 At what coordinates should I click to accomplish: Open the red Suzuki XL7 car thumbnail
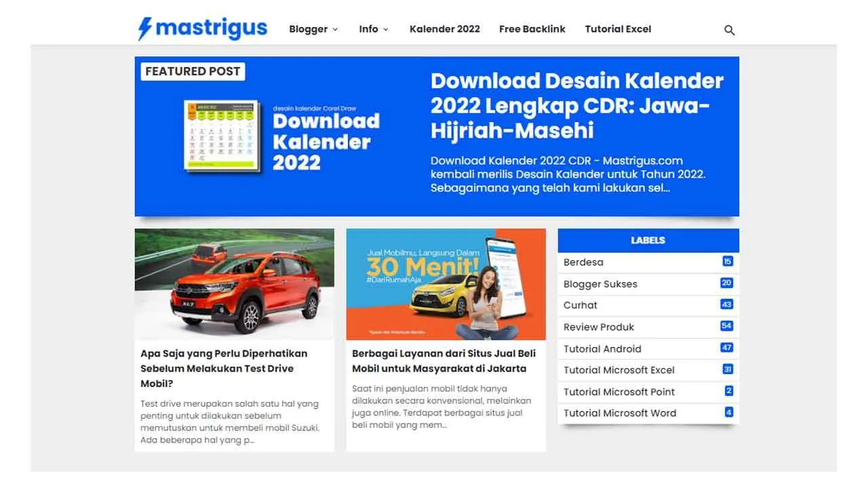click(x=235, y=284)
